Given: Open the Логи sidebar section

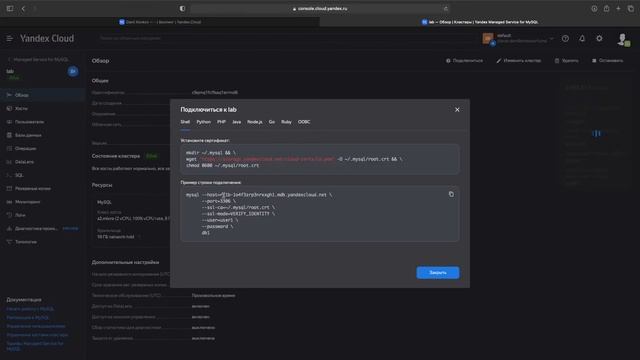Looking at the screenshot, I should coord(42,215).
